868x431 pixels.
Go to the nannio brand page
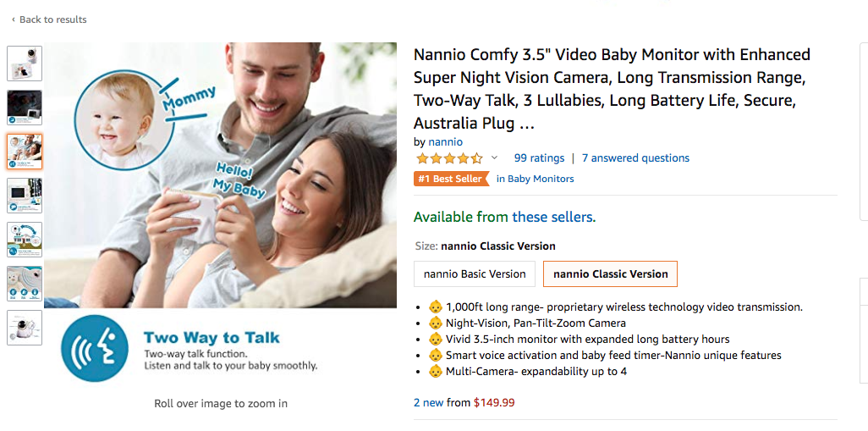[445, 141]
